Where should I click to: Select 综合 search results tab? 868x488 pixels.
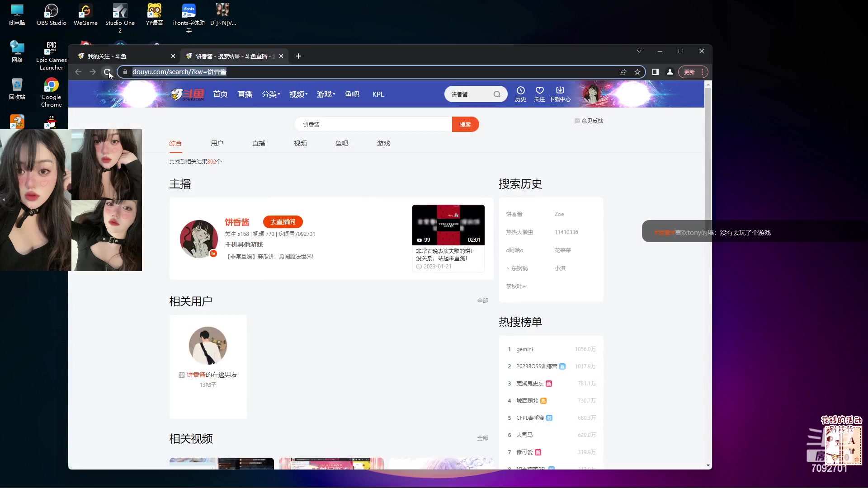(175, 143)
